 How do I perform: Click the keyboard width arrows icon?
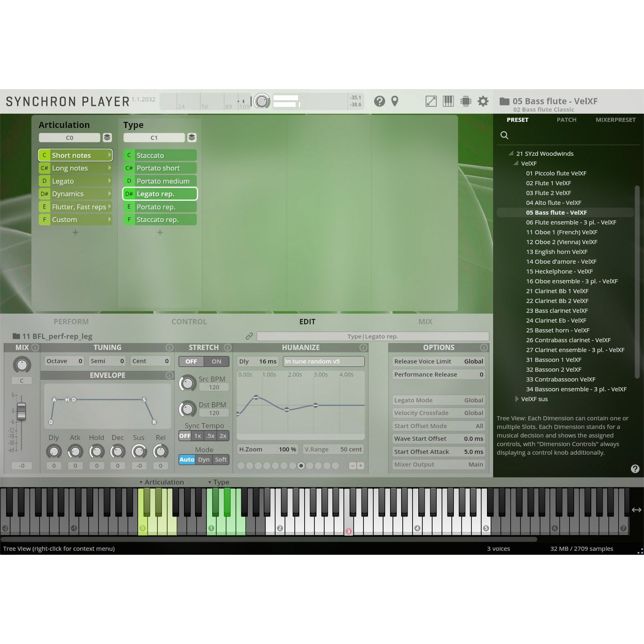coord(636,510)
